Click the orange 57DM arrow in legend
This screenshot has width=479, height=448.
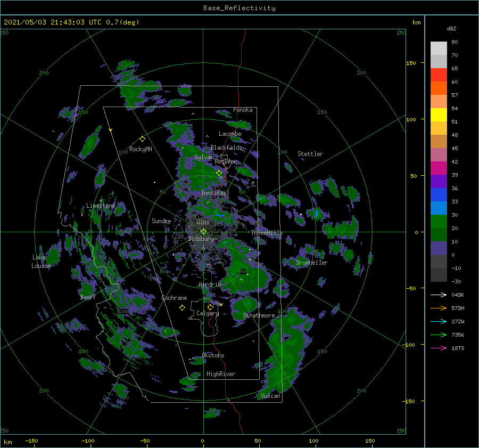point(439,308)
